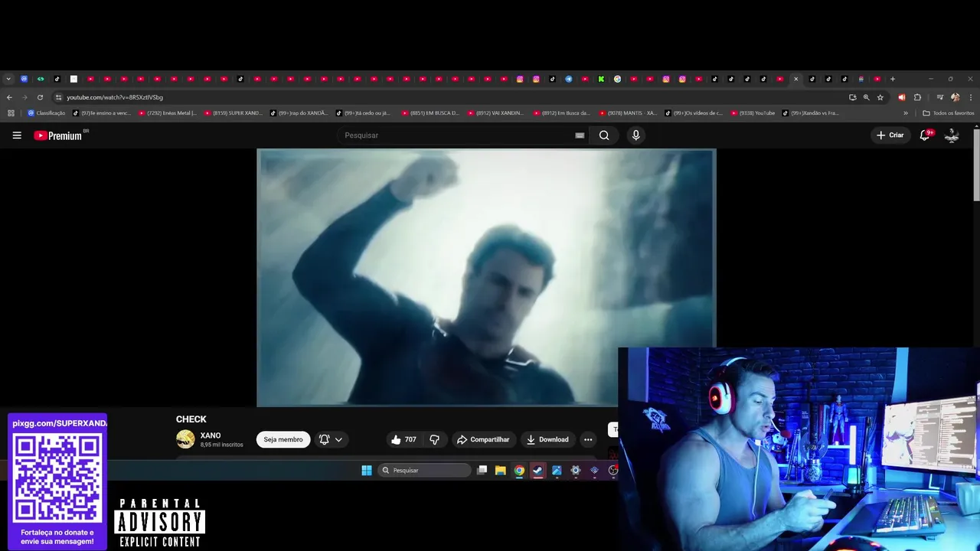Open '(9078) MANTIS - XA...' bookmark

[629, 113]
